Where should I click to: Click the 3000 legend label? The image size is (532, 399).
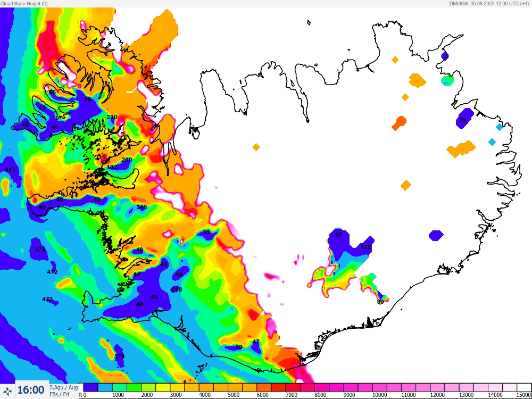pyautogui.click(x=176, y=395)
